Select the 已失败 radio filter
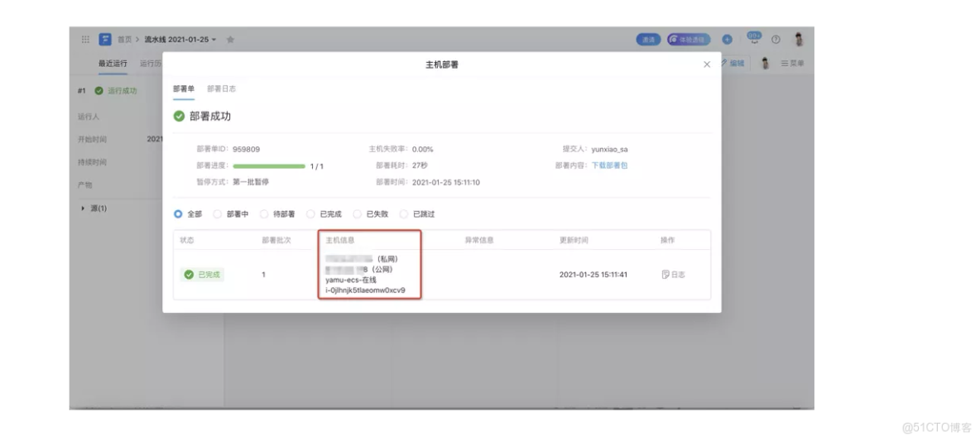 pos(357,213)
